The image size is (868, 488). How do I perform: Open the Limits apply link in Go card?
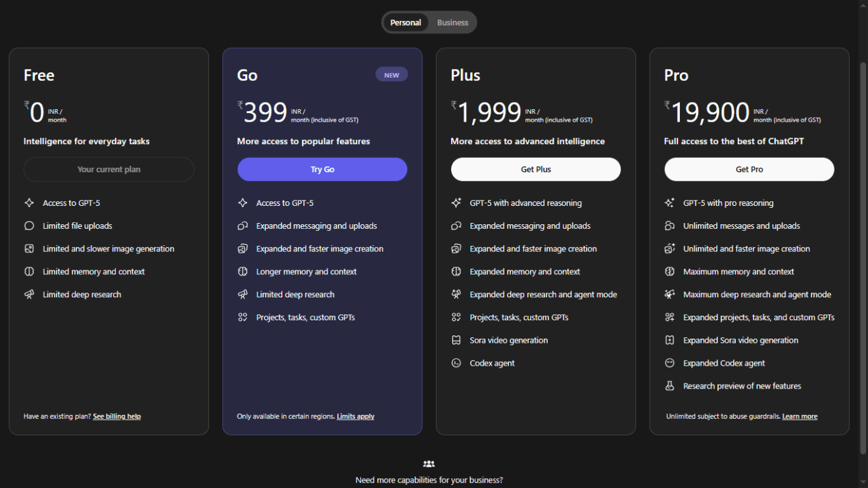355,416
